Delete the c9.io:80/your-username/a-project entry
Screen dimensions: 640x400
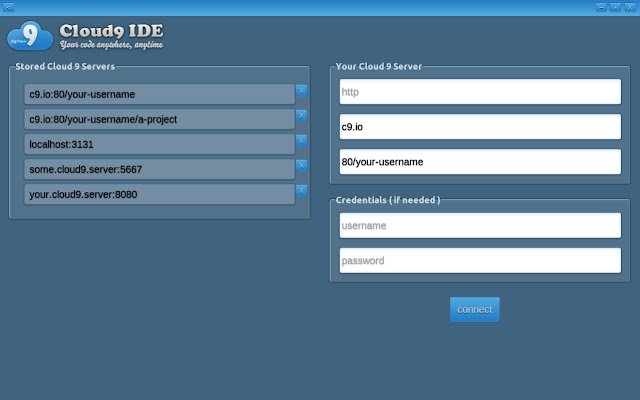[x=301, y=116]
